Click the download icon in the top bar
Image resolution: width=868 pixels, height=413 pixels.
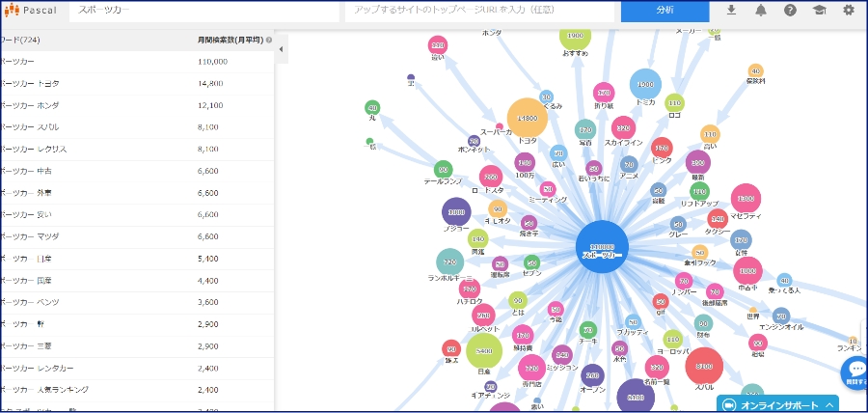[731, 11]
